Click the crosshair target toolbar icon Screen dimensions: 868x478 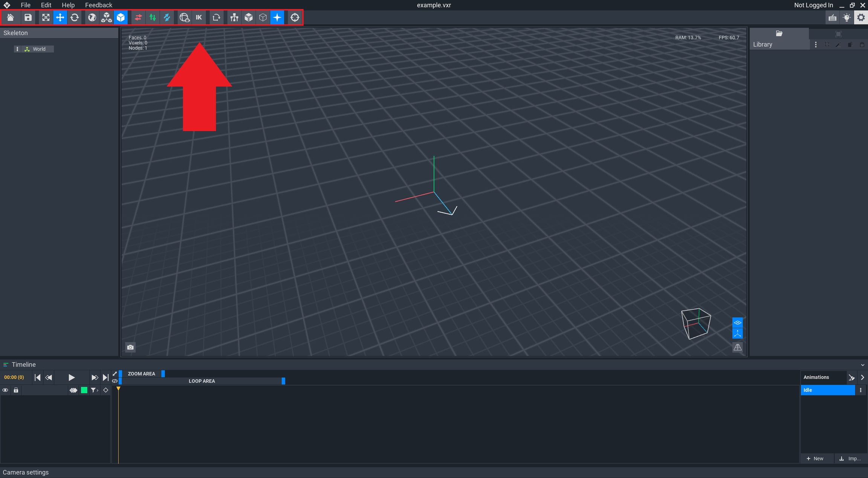[x=295, y=17]
